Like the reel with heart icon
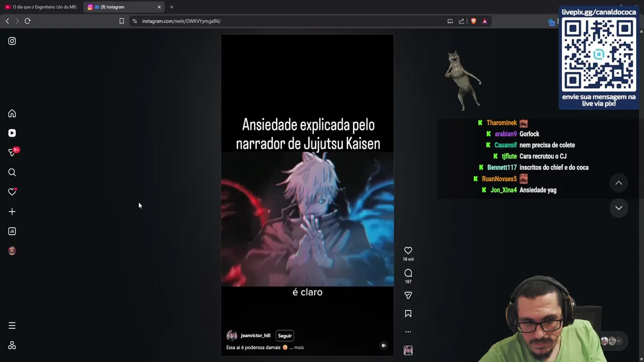Screen dimensions: 644x362 (x=408, y=250)
